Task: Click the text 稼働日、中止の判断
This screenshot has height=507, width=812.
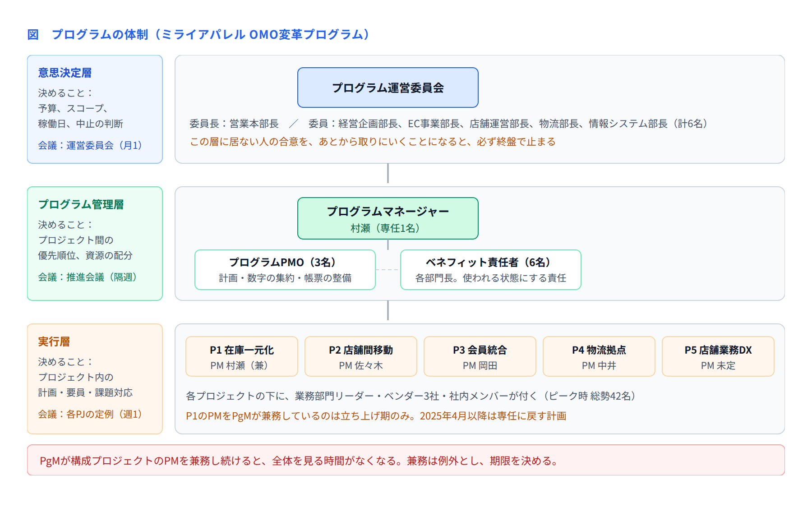Action: (81, 124)
